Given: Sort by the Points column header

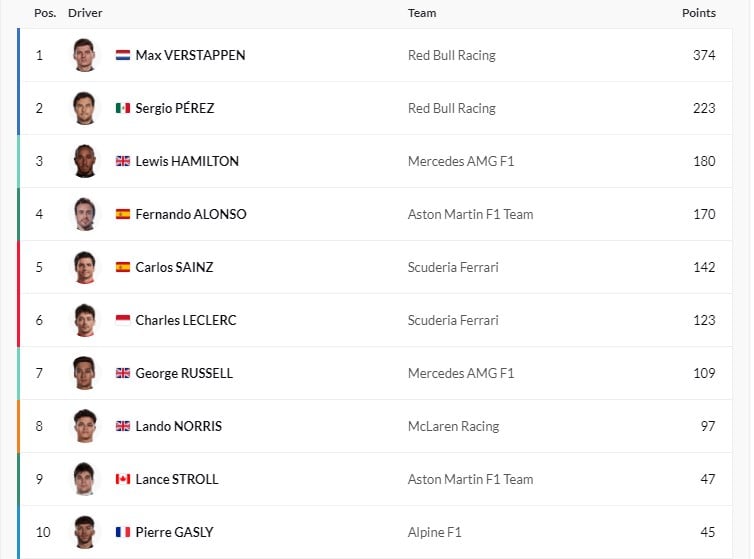Looking at the screenshot, I should (x=699, y=13).
